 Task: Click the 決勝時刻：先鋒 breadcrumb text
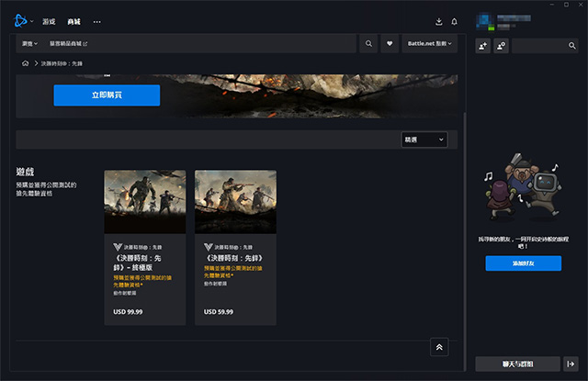62,63
